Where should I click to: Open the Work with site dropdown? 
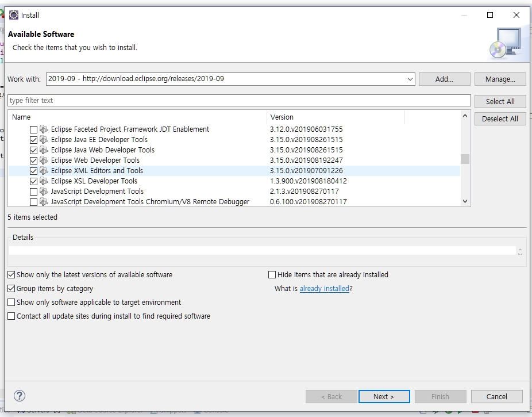click(x=410, y=79)
